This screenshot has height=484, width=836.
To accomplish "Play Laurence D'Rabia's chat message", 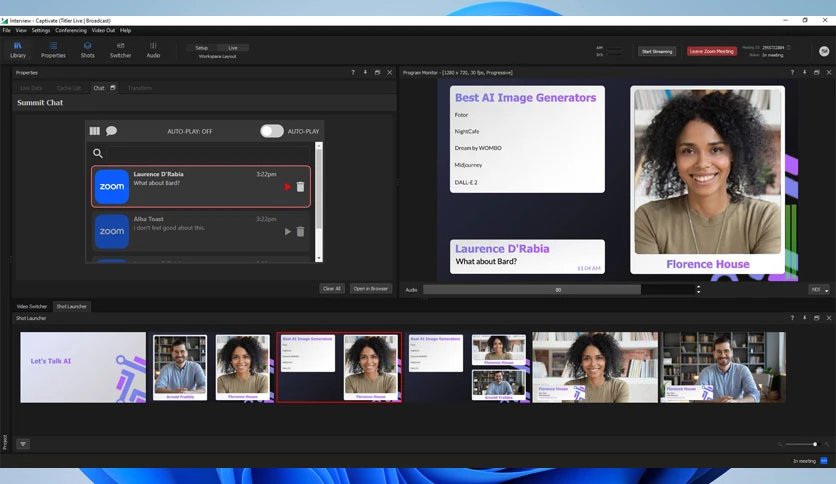I will pyautogui.click(x=287, y=187).
